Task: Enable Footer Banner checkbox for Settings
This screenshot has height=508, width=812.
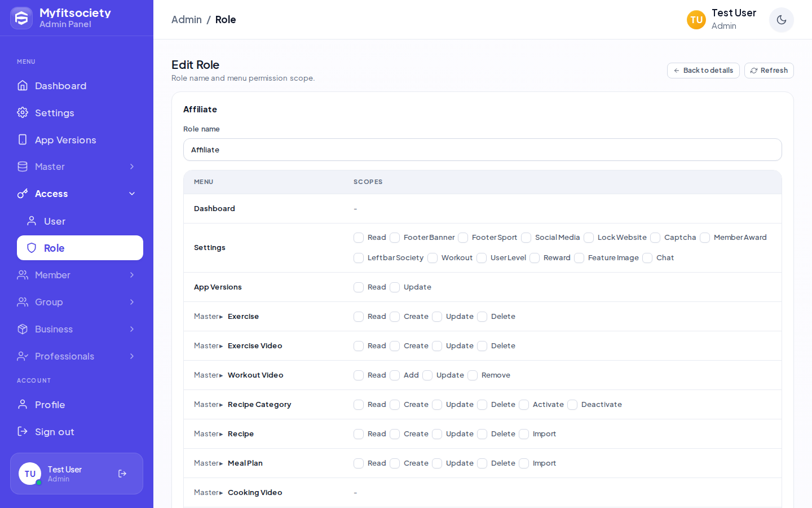Action: click(x=395, y=238)
